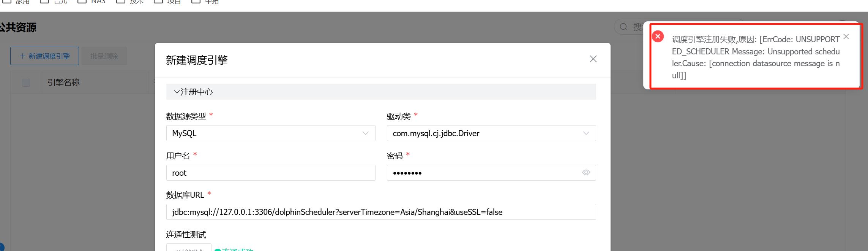Open the 项目 bookmark folder
Screen dimensions: 868x251
[168, 2]
